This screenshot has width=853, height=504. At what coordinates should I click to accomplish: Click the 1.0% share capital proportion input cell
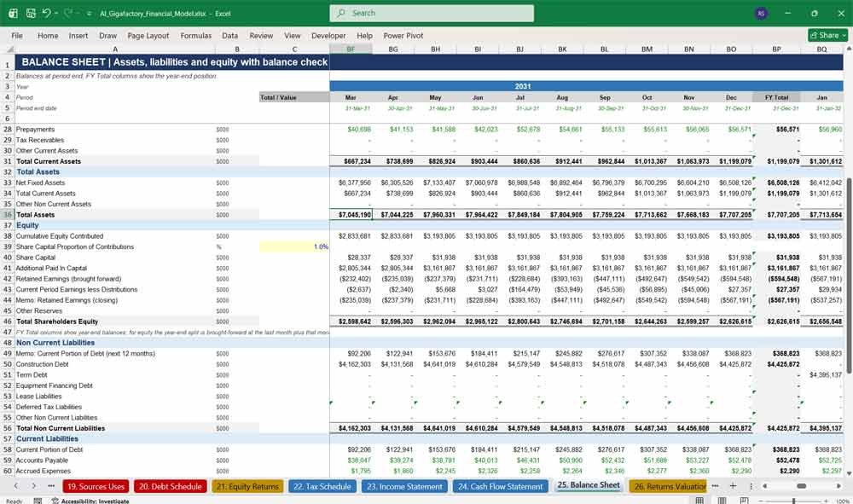pos(294,246)
